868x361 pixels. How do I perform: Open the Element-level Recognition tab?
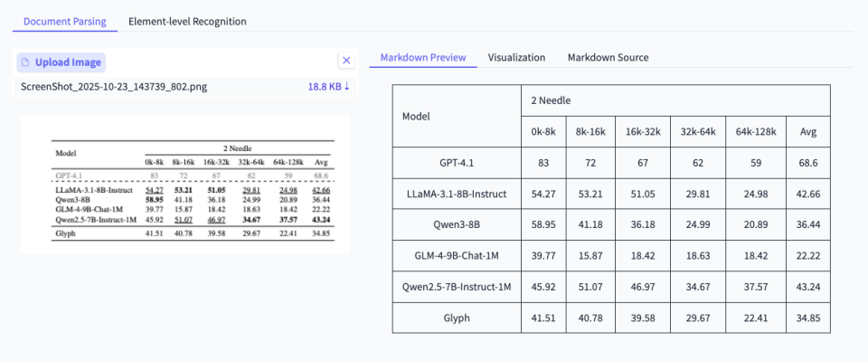[187, 22]
